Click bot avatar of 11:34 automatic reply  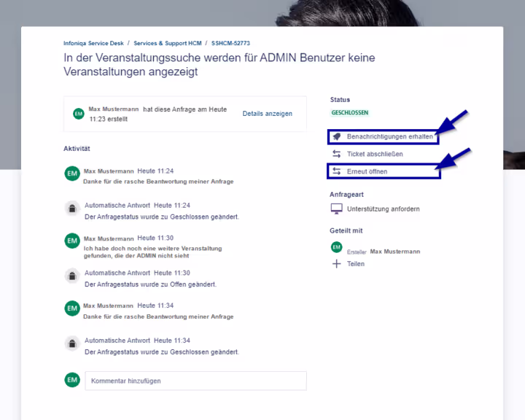[x=72, y=343]
